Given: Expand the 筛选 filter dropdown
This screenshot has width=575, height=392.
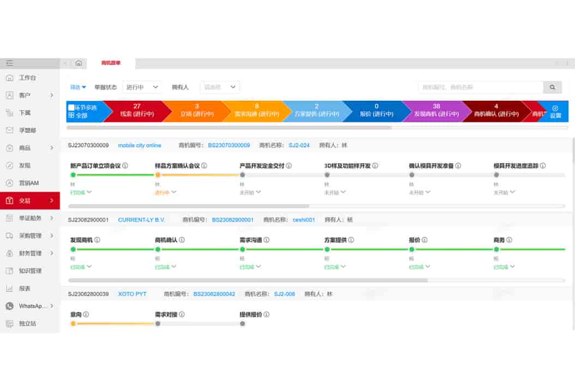Looking at the screenshot, I should tap(78, 87).
